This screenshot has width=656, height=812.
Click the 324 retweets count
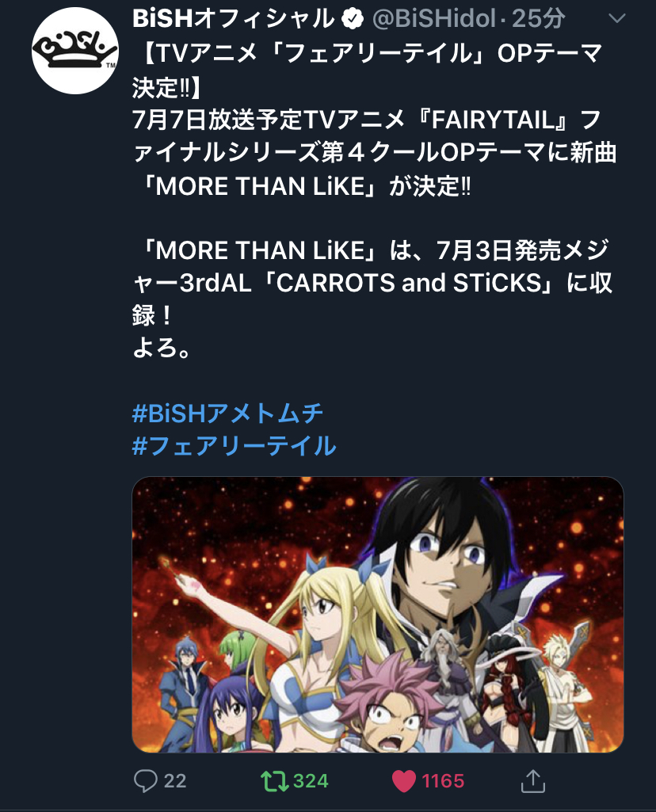tap(311, 781)
